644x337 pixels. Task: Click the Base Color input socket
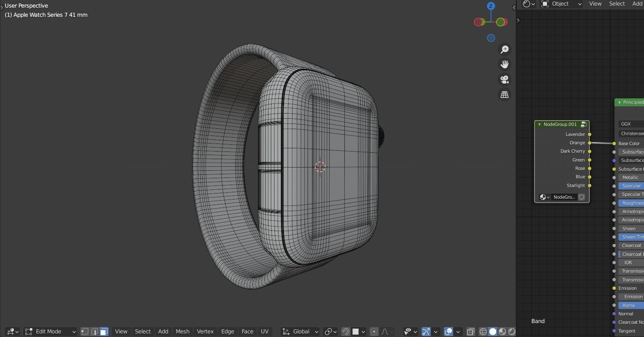point(614,144)
